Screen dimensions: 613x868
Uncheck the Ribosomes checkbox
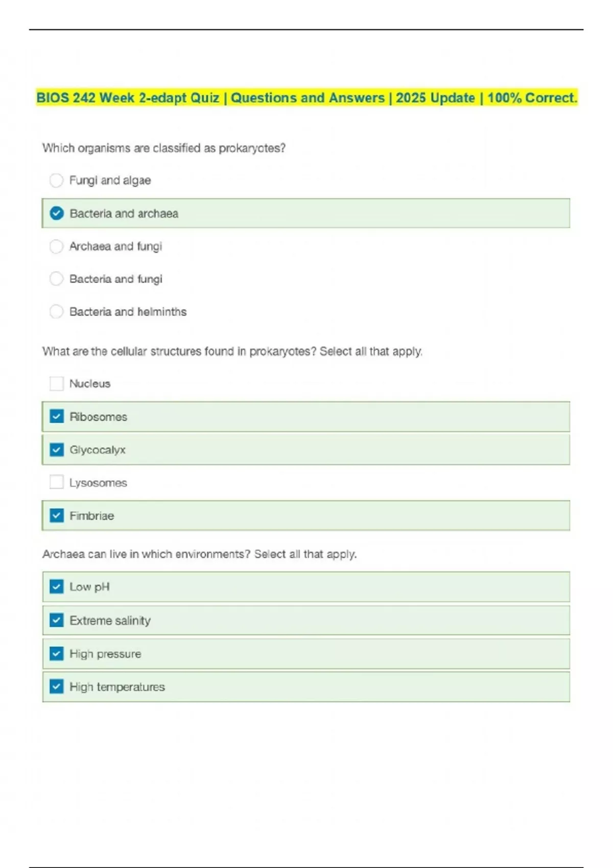(57, 417)
